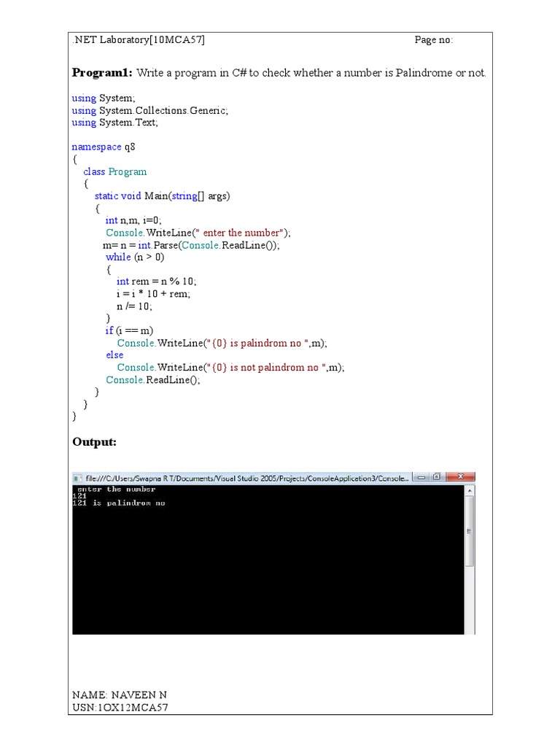The image size is (560, 747).
Task: Click the line 'using System;'
Action: click(x=104, y=98)
